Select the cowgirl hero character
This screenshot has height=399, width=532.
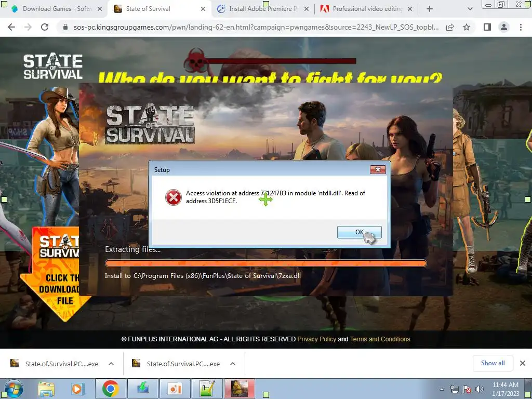[x=58, y=156]
